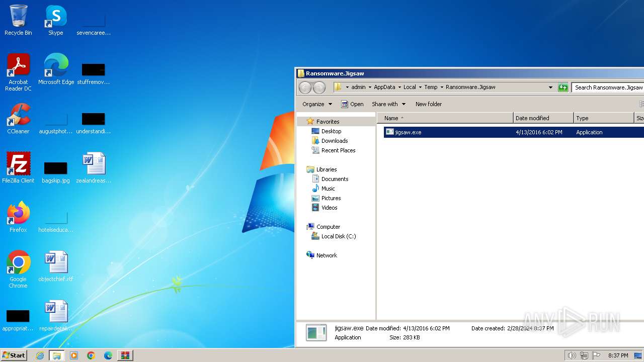Launch Skype from the desktop
This screenshot has width=644, height=362.
coord(55,20)
